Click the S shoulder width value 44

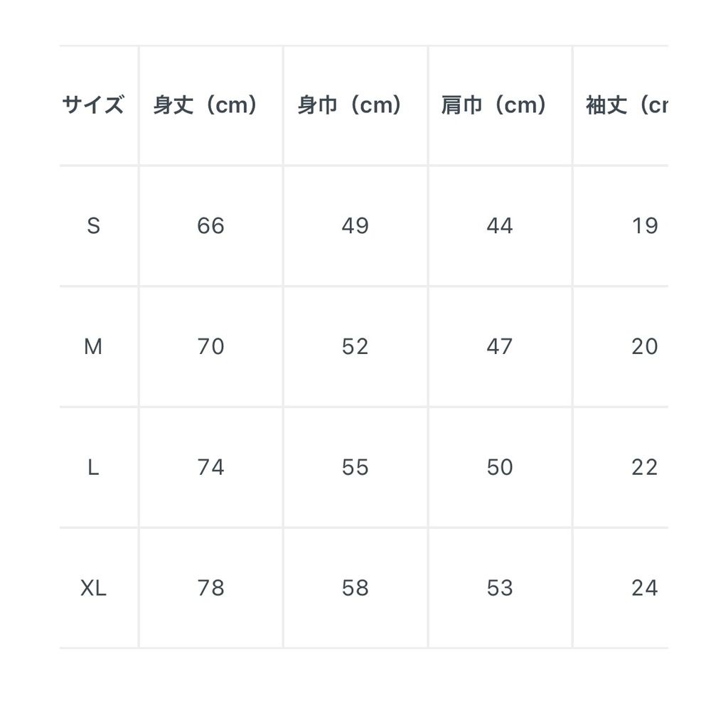pos(499,226)
